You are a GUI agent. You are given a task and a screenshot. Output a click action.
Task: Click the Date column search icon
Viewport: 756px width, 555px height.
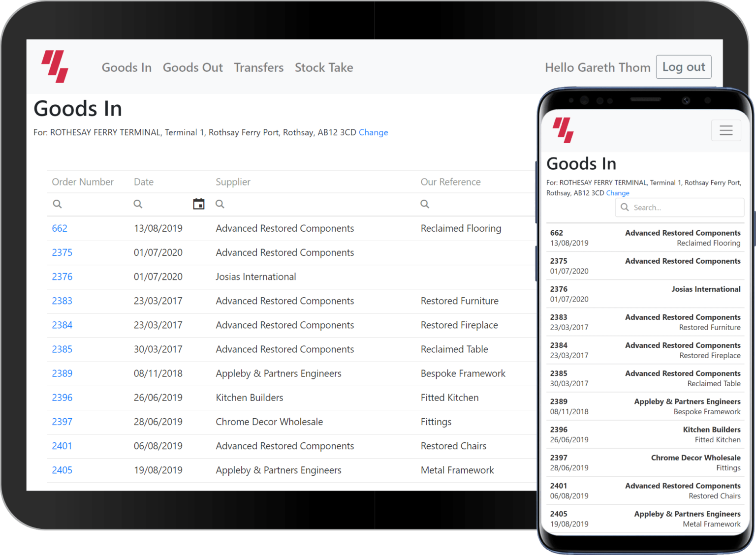click(138, 204)
